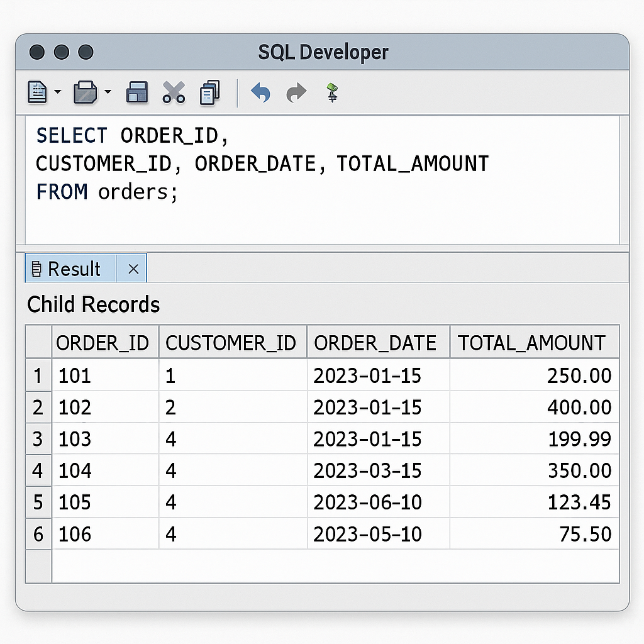The height and width of the screenshot is (644, 644).
Task: Save the current worksheet
Action: (x=136, y=92)
